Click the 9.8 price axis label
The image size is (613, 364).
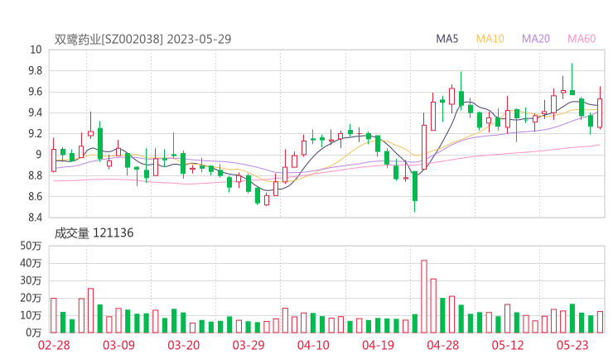35,70
